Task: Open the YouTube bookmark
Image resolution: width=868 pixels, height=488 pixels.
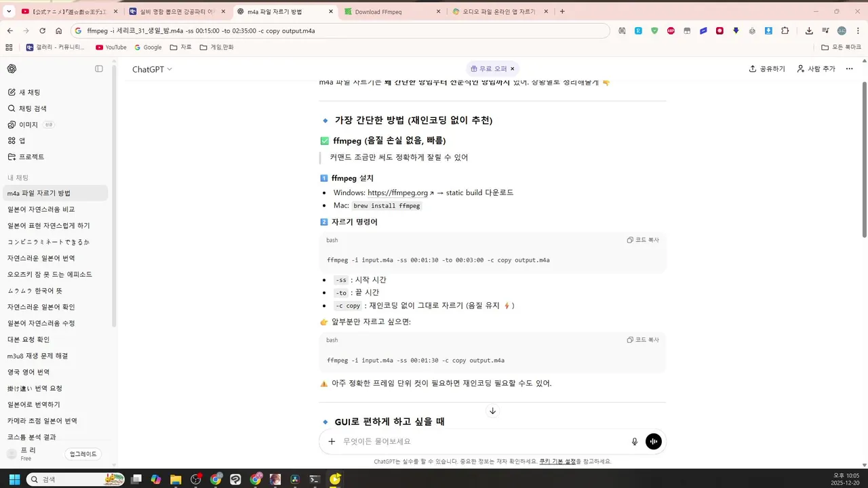Action: pos(111,47)
